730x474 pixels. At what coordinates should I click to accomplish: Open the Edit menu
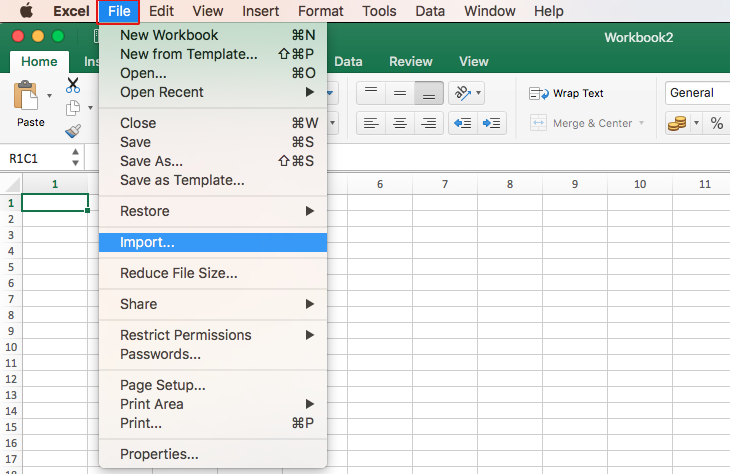pyautogui.click(x=161, y=11)
